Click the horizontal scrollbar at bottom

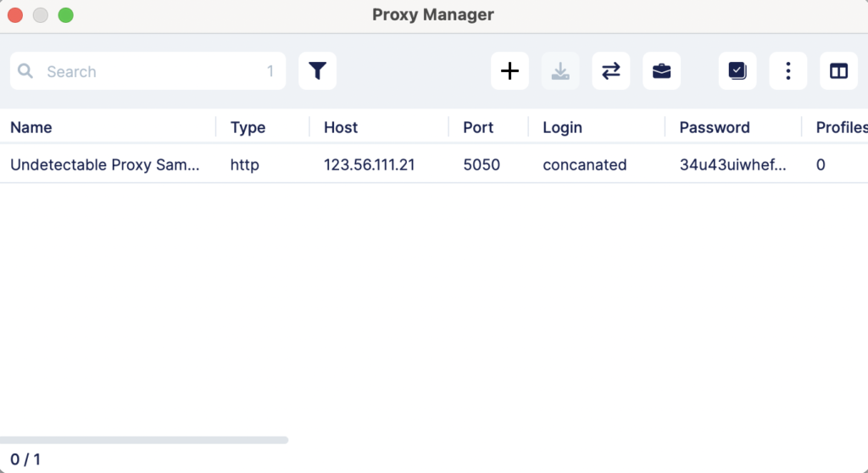144,440
